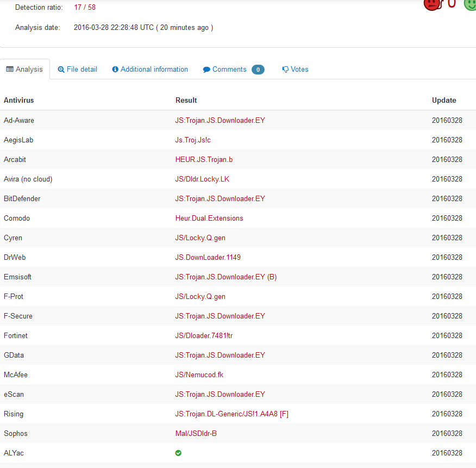The width and height of the screenshot is (476, 468).
Task: Click the update date in the Sophos row
Action: coord(447,433)
